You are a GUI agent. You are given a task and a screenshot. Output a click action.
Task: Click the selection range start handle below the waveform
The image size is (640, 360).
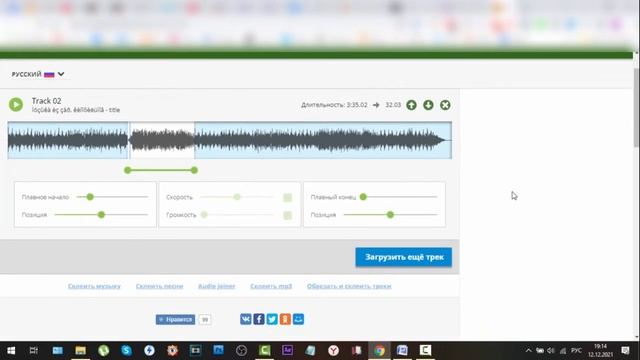(128, 170)
